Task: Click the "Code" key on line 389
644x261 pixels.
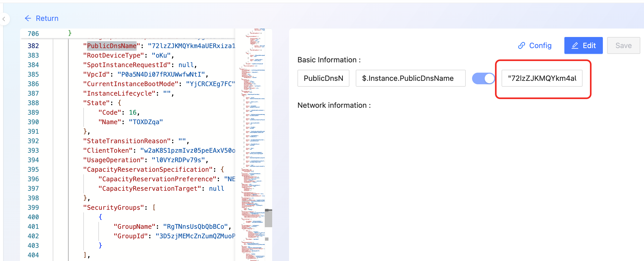Action: click(110, 112)
